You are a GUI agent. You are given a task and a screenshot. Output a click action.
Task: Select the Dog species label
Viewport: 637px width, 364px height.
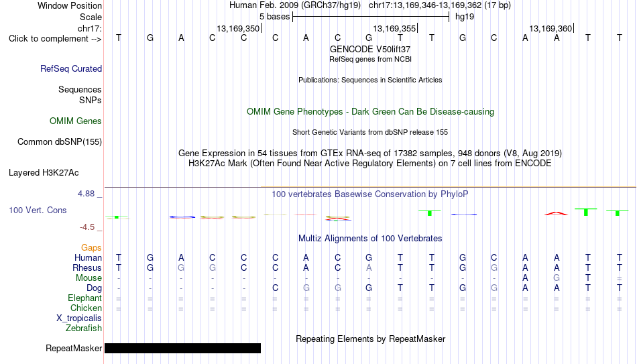coord(94,288)
